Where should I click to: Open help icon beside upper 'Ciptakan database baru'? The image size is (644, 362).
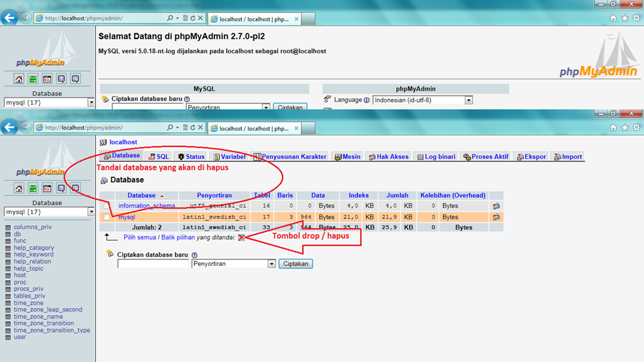pos(187,99)
